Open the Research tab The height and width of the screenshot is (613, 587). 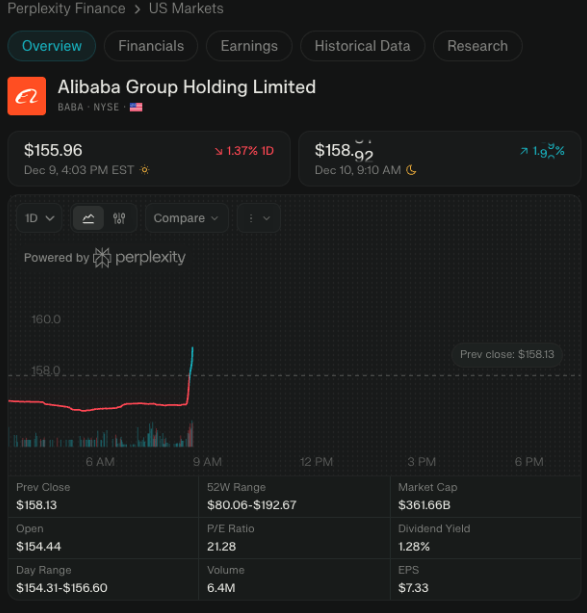click(477, 46)
